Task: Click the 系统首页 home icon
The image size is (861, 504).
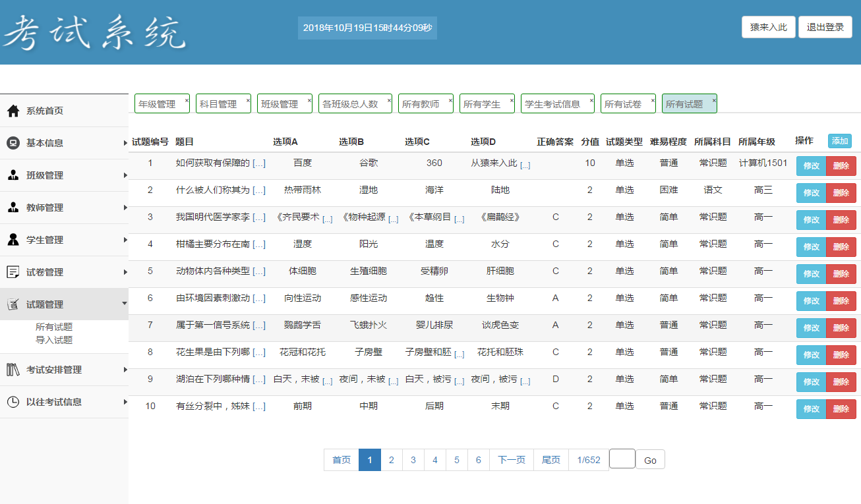Action: pos(13,110)
